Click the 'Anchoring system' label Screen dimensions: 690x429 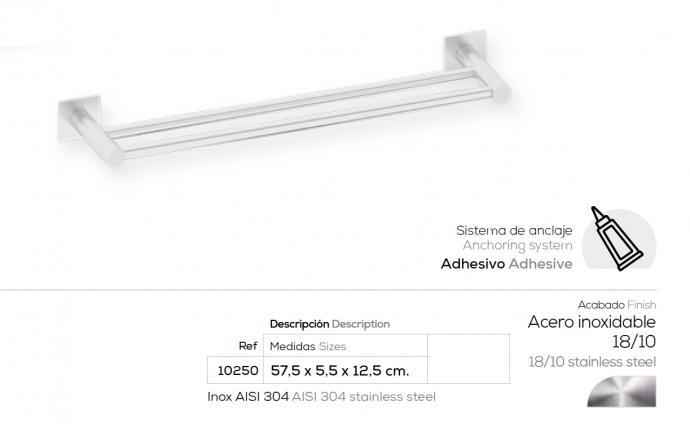(x=517, y=245)
